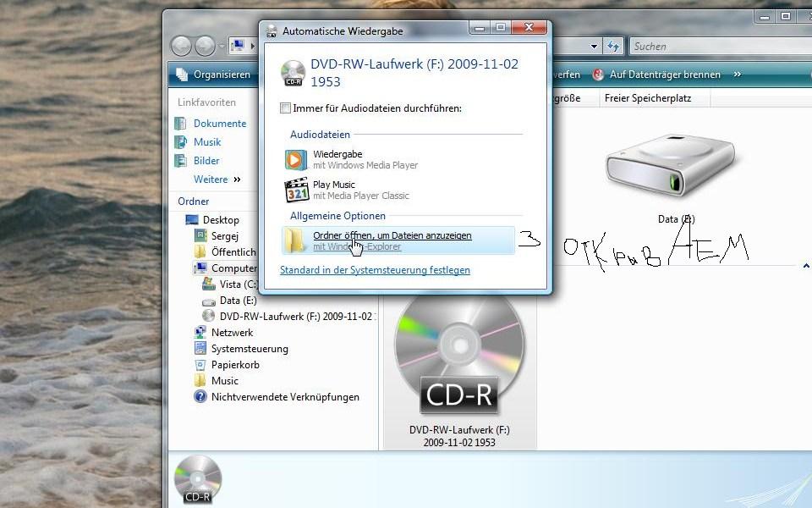The height and width of the screenshot is (508, 812).
Task: Click the CD-R icon in details pane
Action: coord(198,480)
